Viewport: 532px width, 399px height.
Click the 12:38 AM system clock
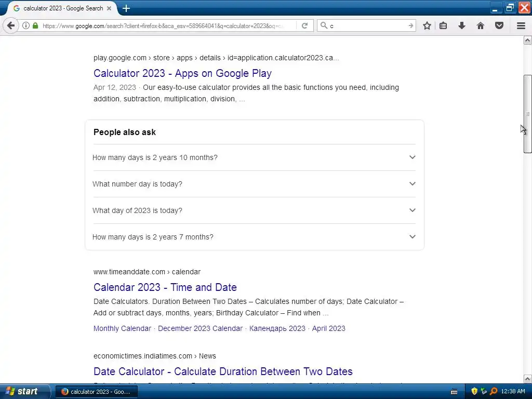coord(513,392)
